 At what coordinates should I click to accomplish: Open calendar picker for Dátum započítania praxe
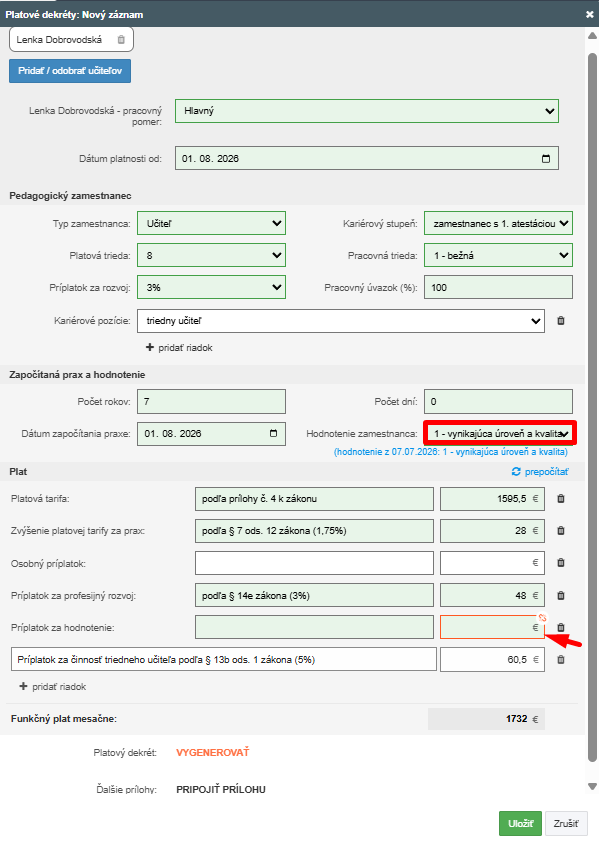coord(273,433)
